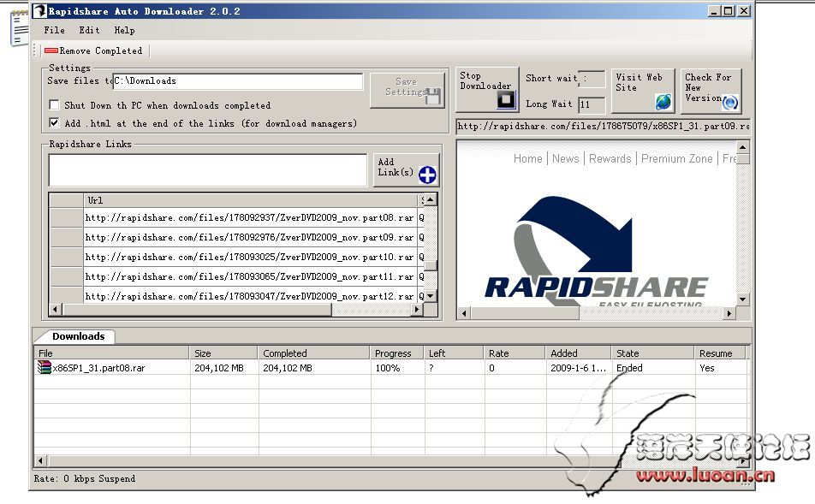
Task: Open the File menu
Action: (54, 30)
